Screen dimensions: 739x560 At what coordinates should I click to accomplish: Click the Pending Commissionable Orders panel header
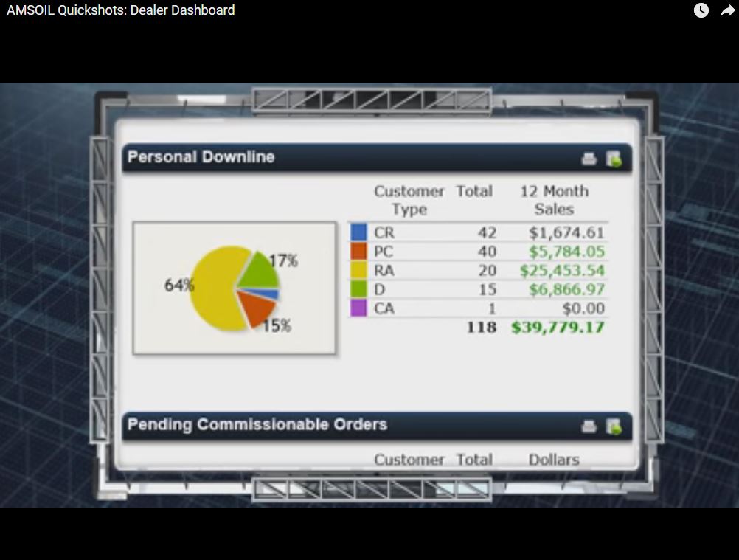tap(377, 425)
